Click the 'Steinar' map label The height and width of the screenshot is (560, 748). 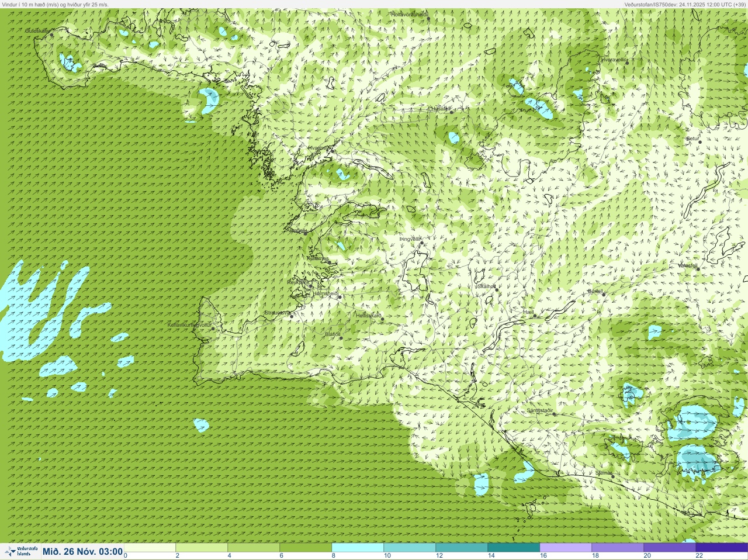(x=604, y=473)
